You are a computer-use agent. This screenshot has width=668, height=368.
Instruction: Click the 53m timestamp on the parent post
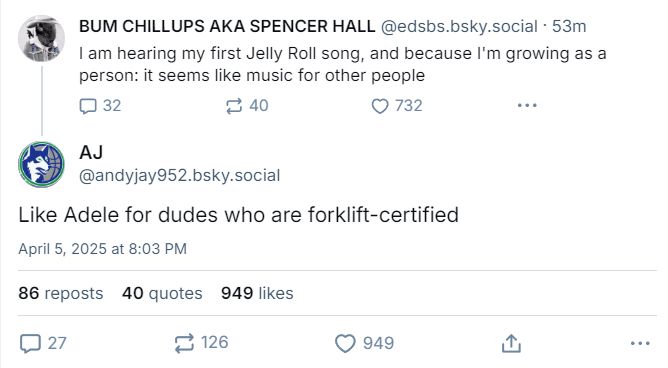pos(569,26)
